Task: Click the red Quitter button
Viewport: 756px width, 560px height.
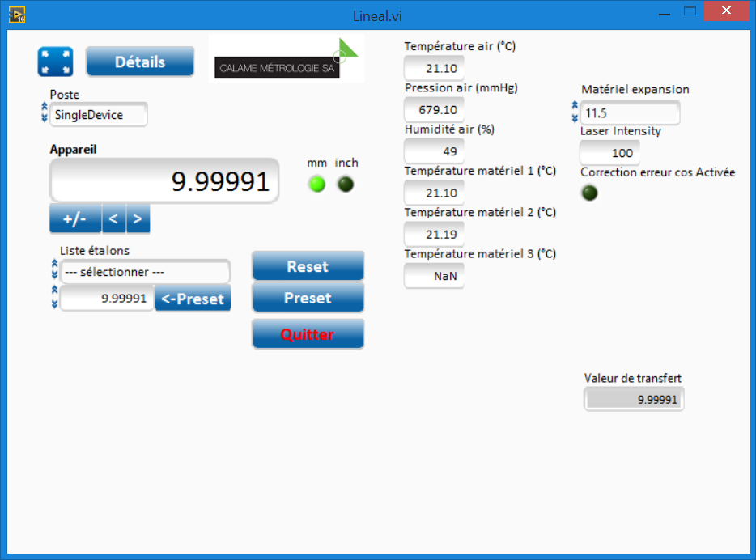Action: click(x=308, y=334)
